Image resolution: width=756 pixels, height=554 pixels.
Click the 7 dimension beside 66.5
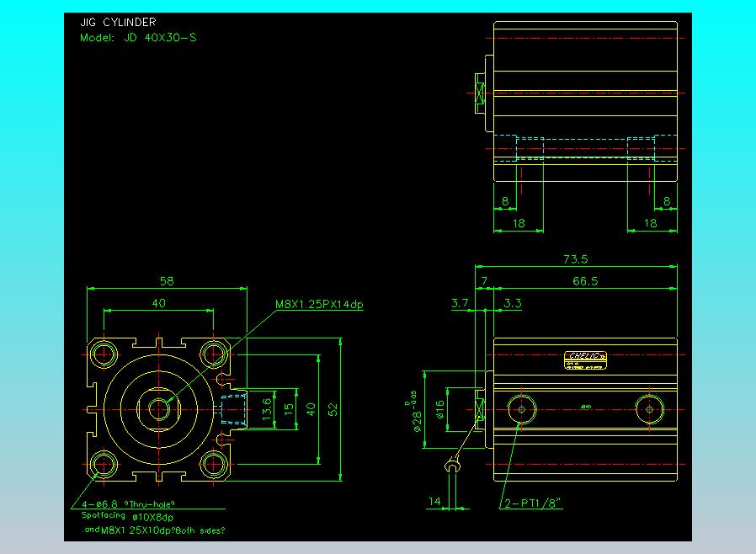tap(484, 280)
